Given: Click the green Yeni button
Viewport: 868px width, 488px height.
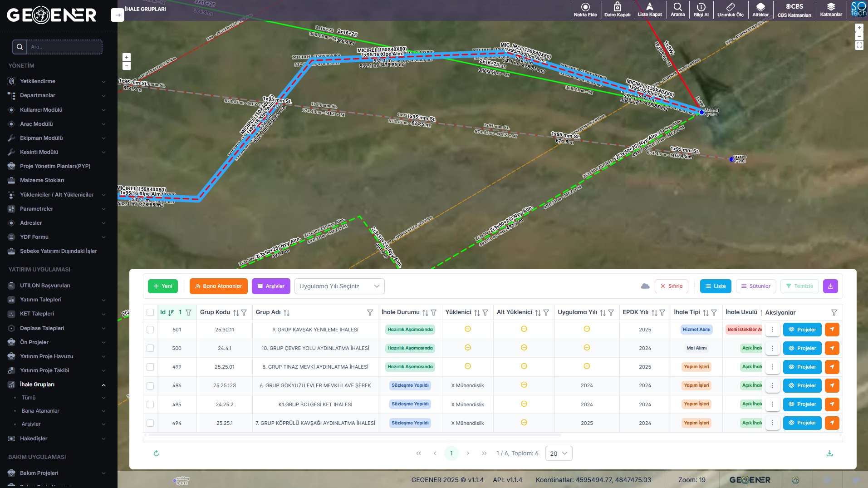Looking at the screenshot, I should 163,286.
